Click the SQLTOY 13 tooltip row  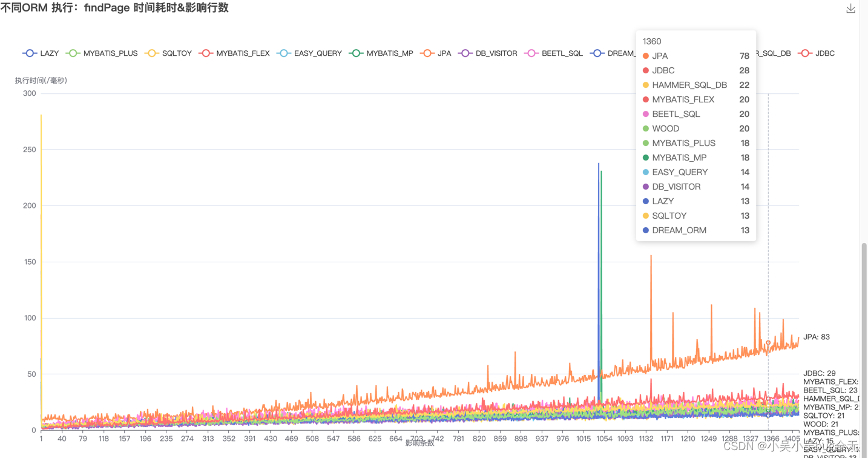[696, 216]
